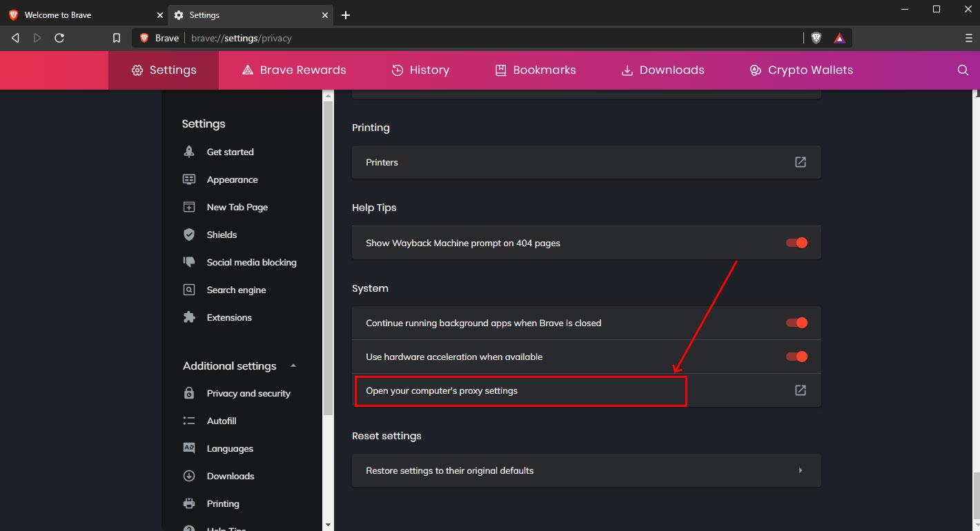The image size is (980, 531).
Task: Click the 'Help Tips' section heading
Action: (x=374, y=208)
